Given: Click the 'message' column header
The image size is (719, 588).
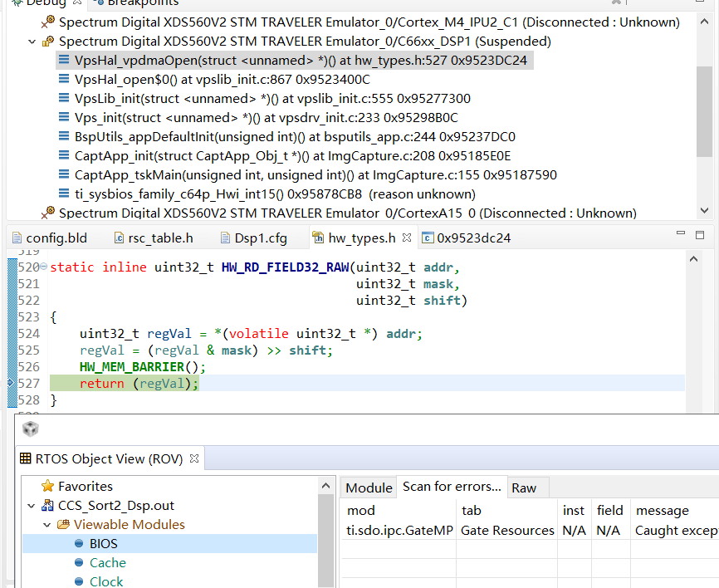Looking at the screenshot, I should pos(663,511).
